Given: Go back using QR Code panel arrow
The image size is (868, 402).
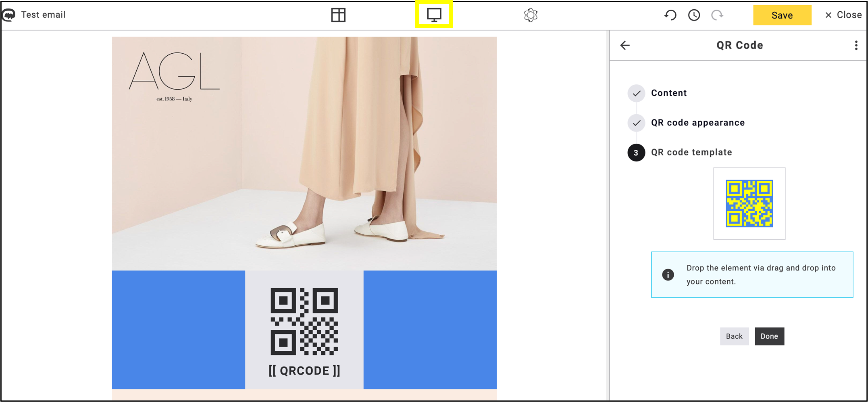Looking at the screenshot, I should coord(625,45).
